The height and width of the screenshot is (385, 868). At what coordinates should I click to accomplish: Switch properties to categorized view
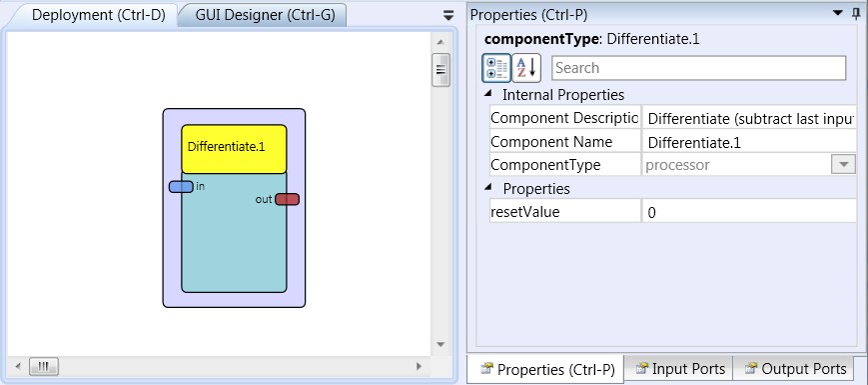496,68
